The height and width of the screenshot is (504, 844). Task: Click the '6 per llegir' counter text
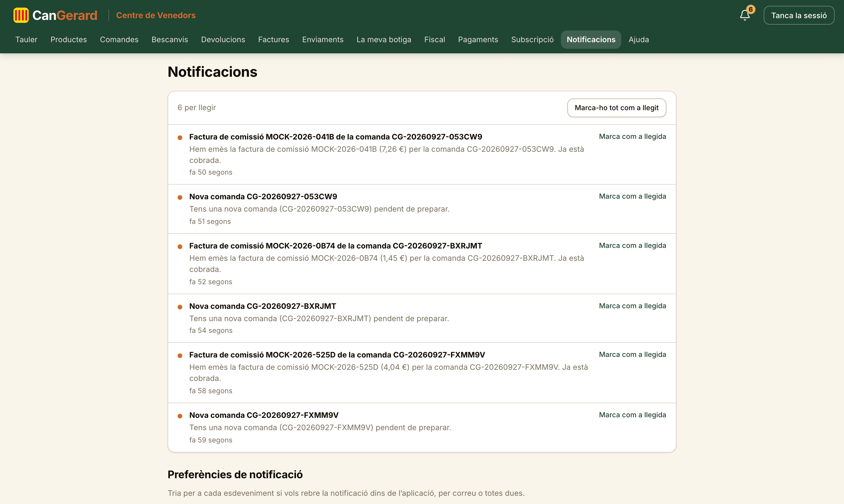click(197, 108)
